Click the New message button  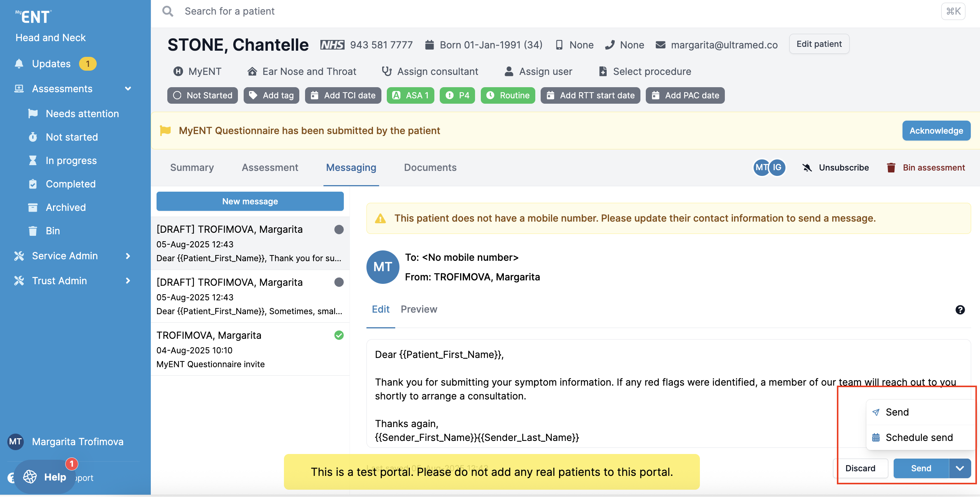pos(250,201)
